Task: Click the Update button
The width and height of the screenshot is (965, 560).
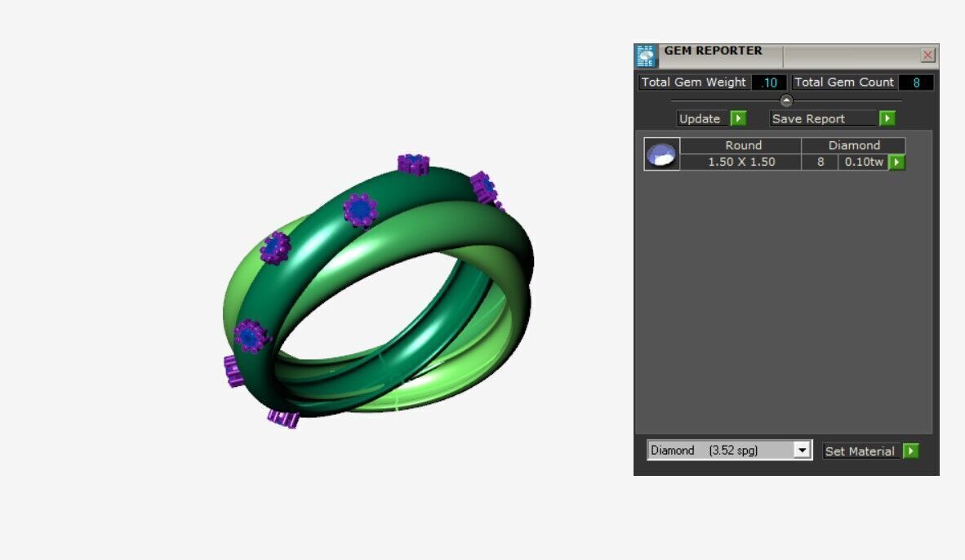Action: [x=701, y=118]
